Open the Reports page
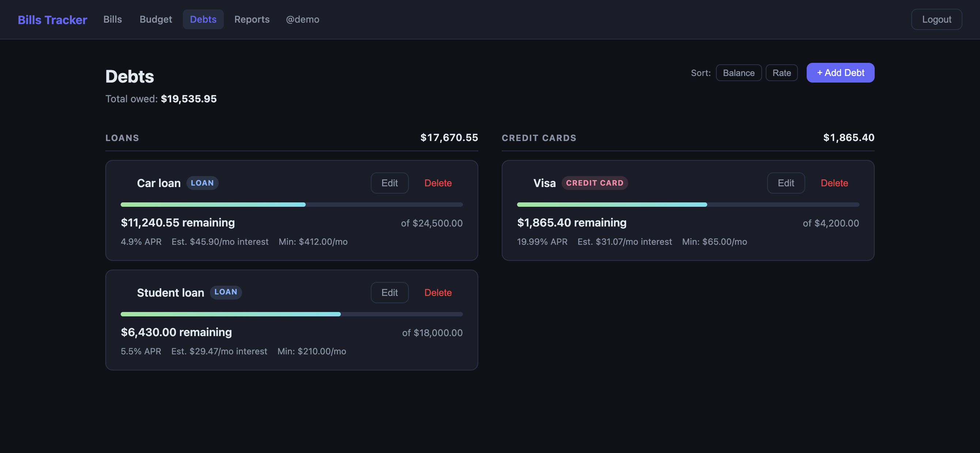This screenshot has width=980, height=453. click(x=252, y=19)
